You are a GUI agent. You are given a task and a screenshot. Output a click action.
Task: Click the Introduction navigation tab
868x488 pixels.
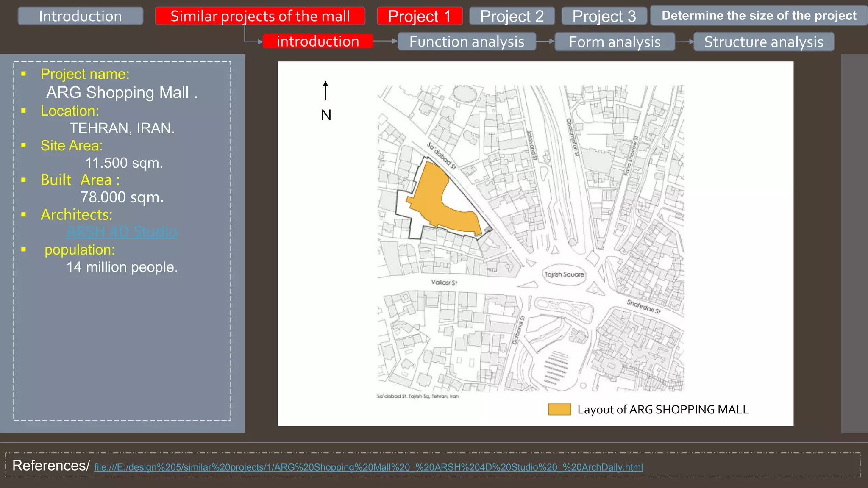[x=81, y=16]
